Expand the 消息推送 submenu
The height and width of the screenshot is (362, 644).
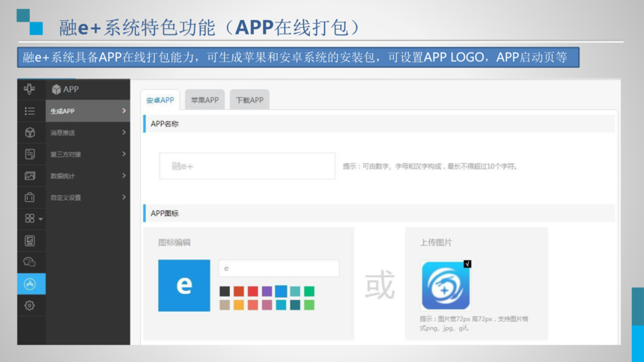point(88,133)
